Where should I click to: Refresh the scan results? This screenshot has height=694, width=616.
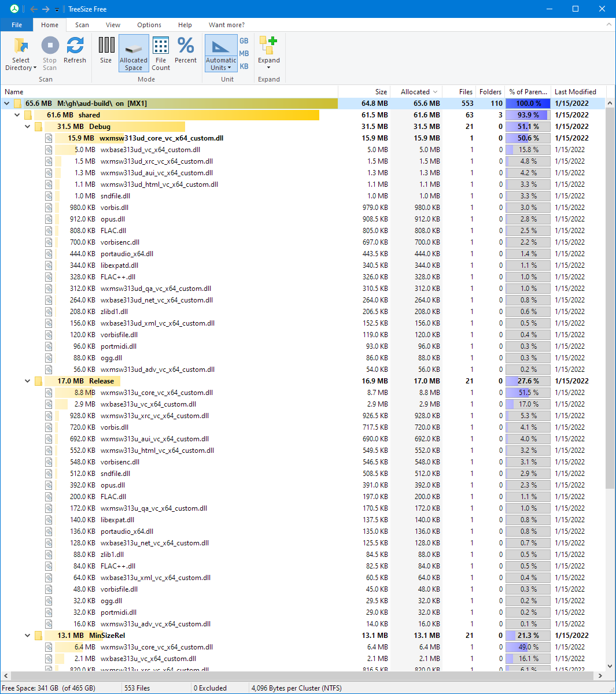[x=75, y=50]
